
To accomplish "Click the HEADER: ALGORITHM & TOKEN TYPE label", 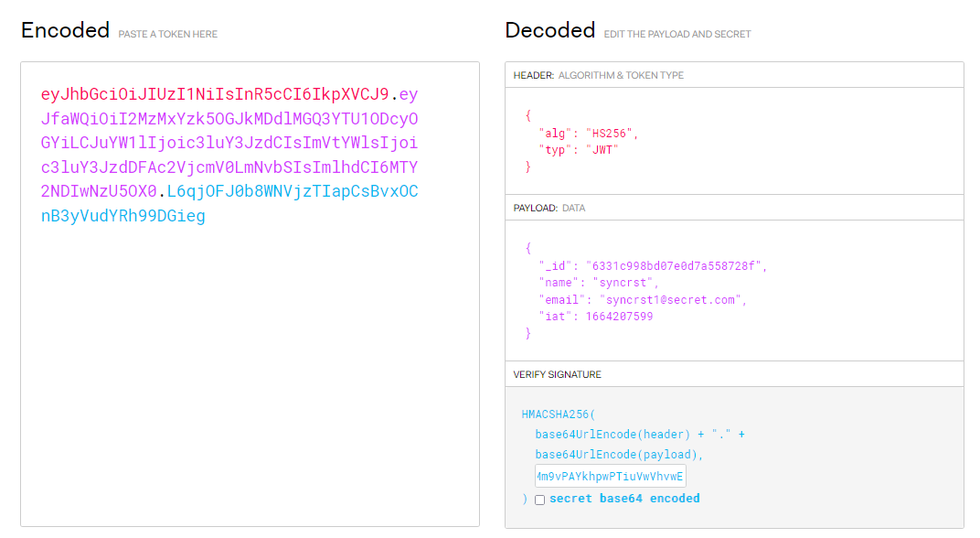I will (x=598, y=75).
